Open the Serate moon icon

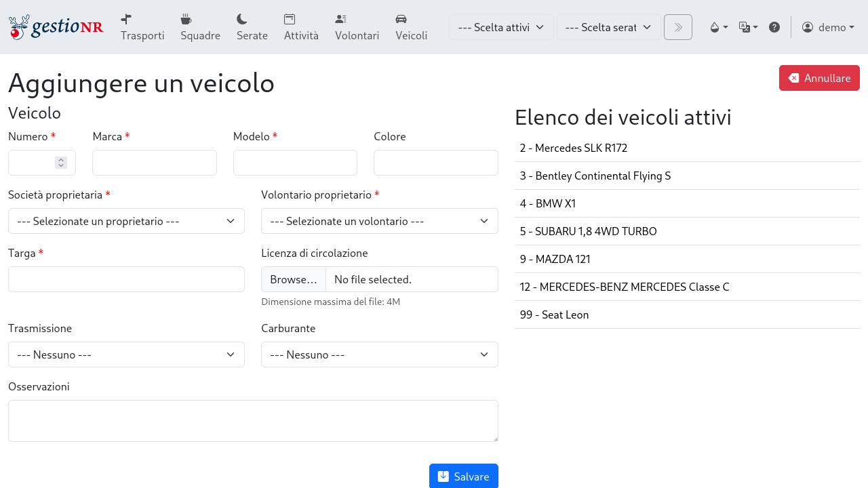coord(241,19)
